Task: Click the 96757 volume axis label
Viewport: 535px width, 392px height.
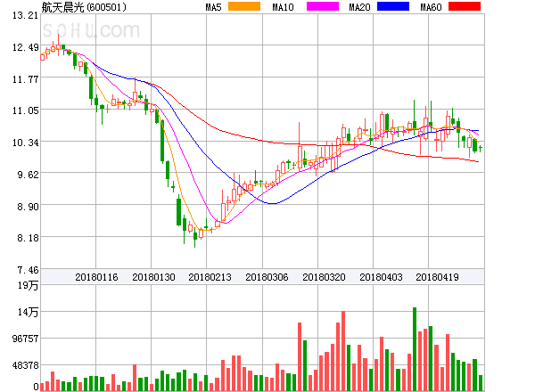Action: 25,339
